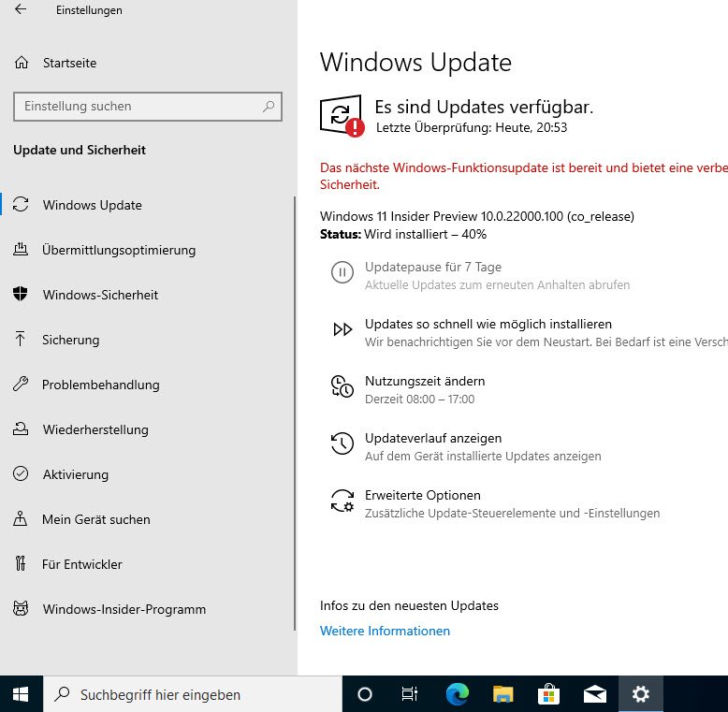Click the Letzte Überprüfung: Heute, 20:53 text
The image size is (728, 712).
[x=472, y=127]
